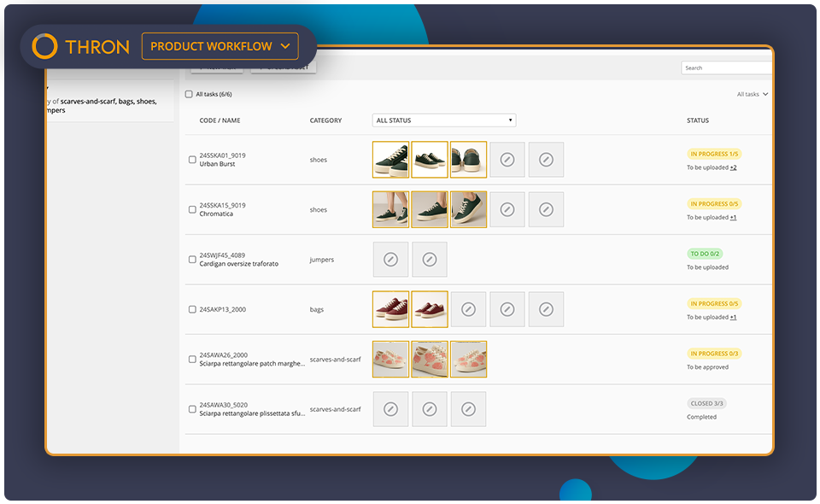Select the first empty slot of Cardigan oversize traforato

[390, 259]
